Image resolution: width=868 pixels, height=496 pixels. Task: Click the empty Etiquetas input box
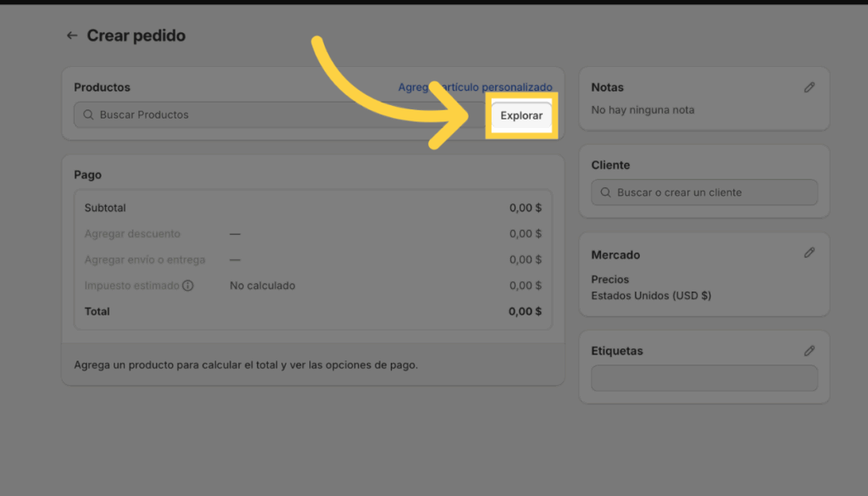click(x=704, y=378)
